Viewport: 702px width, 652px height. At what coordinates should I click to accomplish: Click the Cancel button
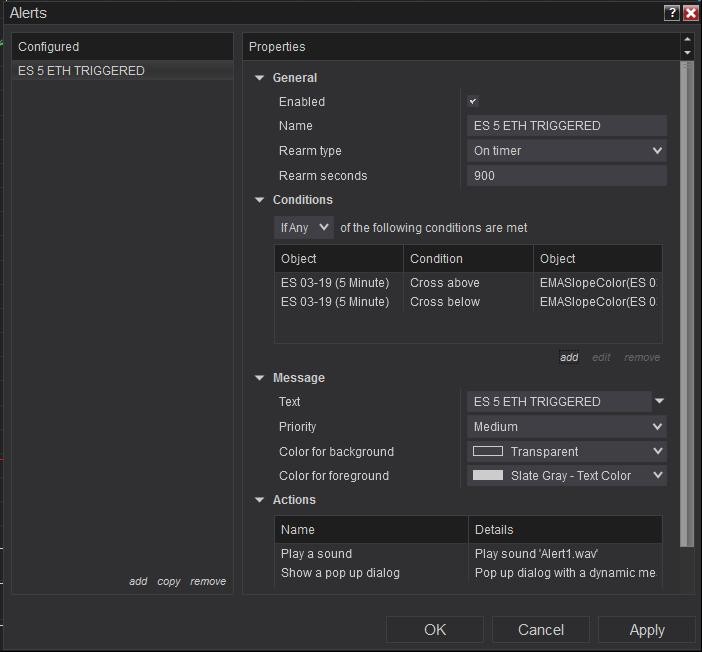pos(541,630)
